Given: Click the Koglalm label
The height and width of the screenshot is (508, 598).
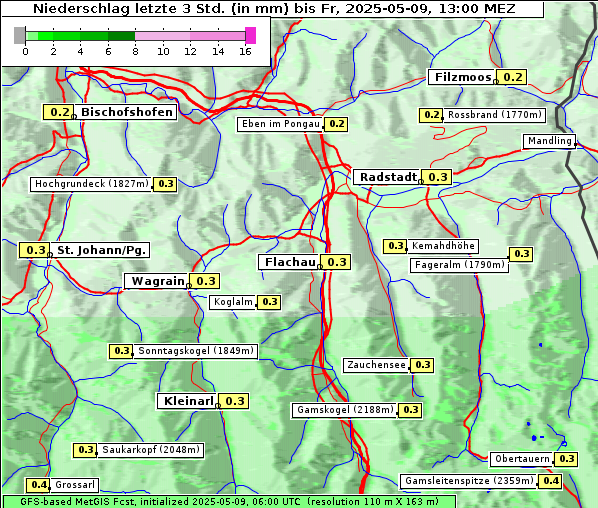Looking at the screenshot, I should click(233, 302).
